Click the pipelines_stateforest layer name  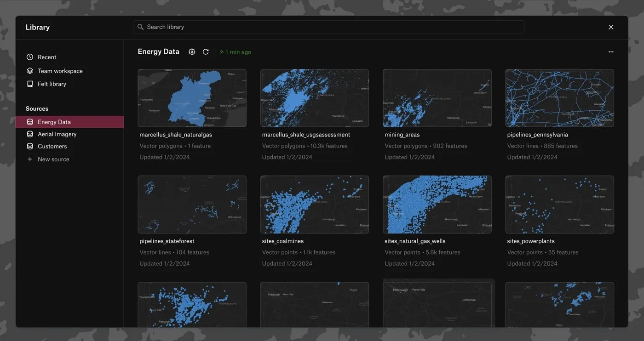pyautogui.click(x=167, y=241)
